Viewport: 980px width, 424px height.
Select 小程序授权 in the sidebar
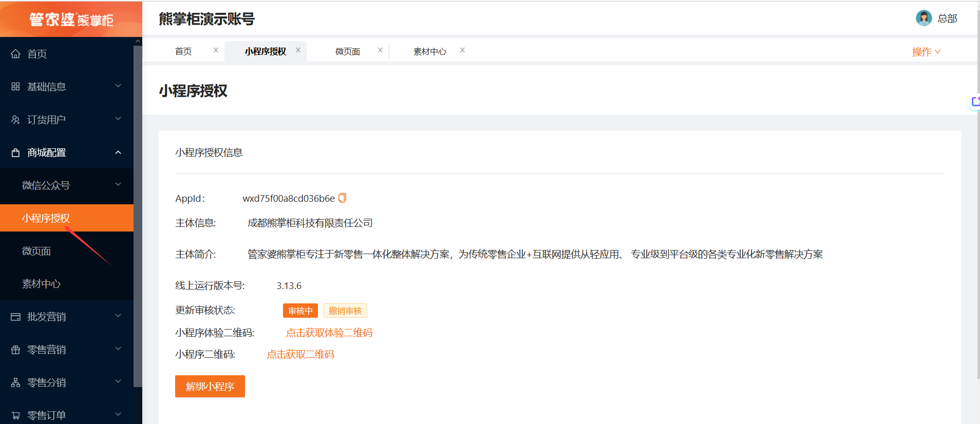[x=67, y=218]
